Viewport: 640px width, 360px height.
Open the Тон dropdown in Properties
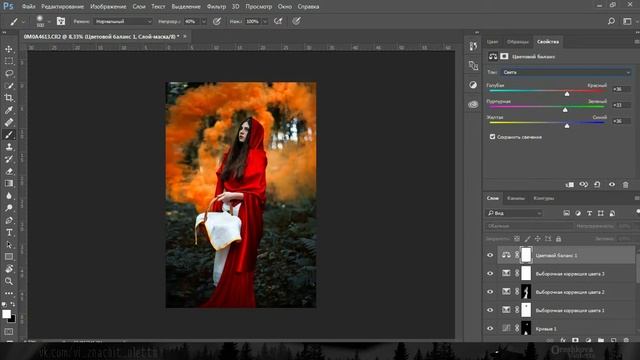(x=567, y=72)
